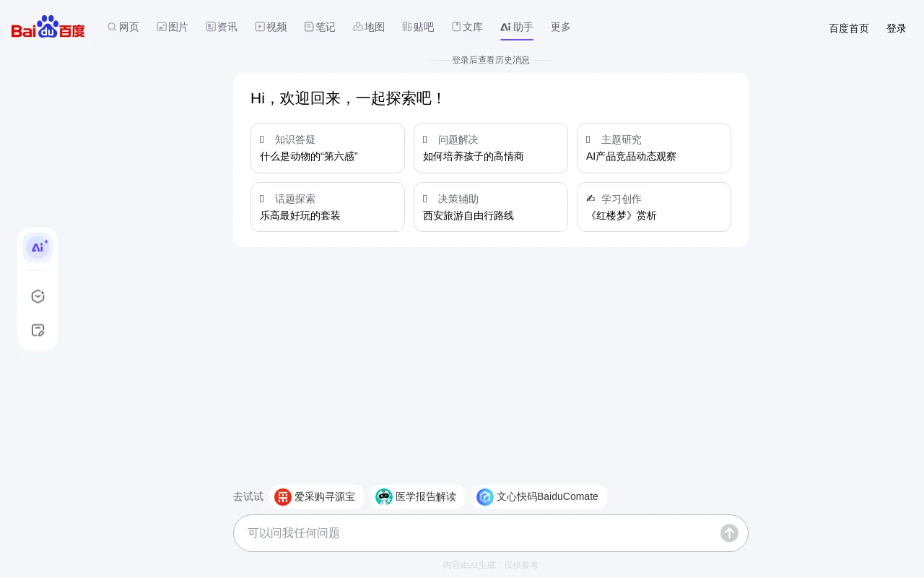Image resolution: width=924 pixels, height=578 pixels.
Task: Launch 文心快码BaiduComate via its icon
Action: pyautogui.click(x=484, y=496)
